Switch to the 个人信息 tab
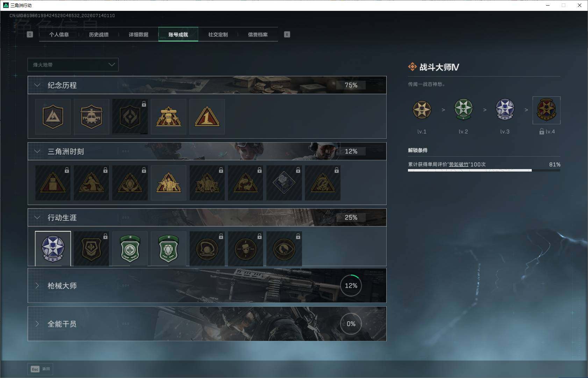Viewport: 588px width, 378px height. (59, 35)
